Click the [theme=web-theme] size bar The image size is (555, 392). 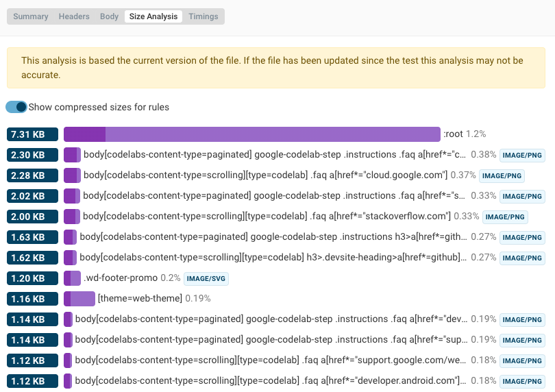click(x=79, y=299)
